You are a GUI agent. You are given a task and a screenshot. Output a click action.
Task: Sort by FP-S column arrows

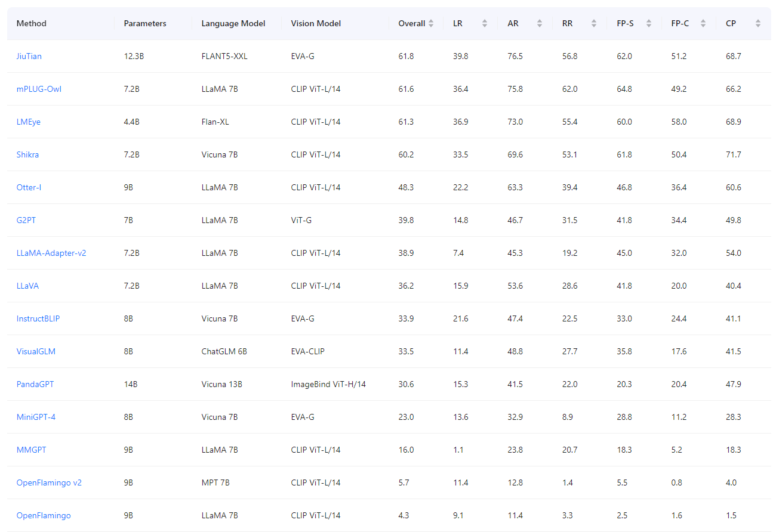[648, 24]
